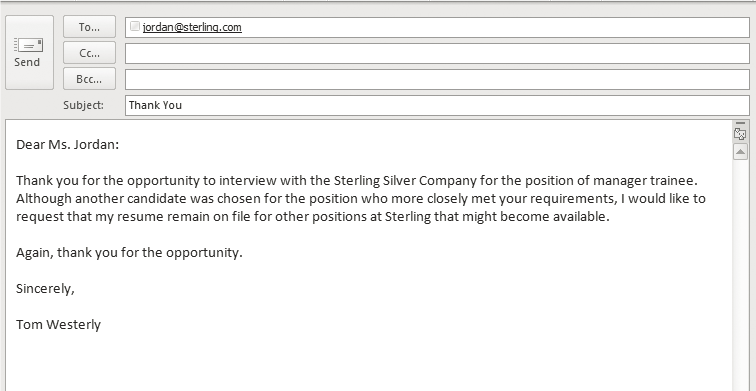Image resolution: width=756 pixels, height=391 pixels.
Task: Open the Cc... address book button
Action: pyautogui.click(x=89, y=53)
